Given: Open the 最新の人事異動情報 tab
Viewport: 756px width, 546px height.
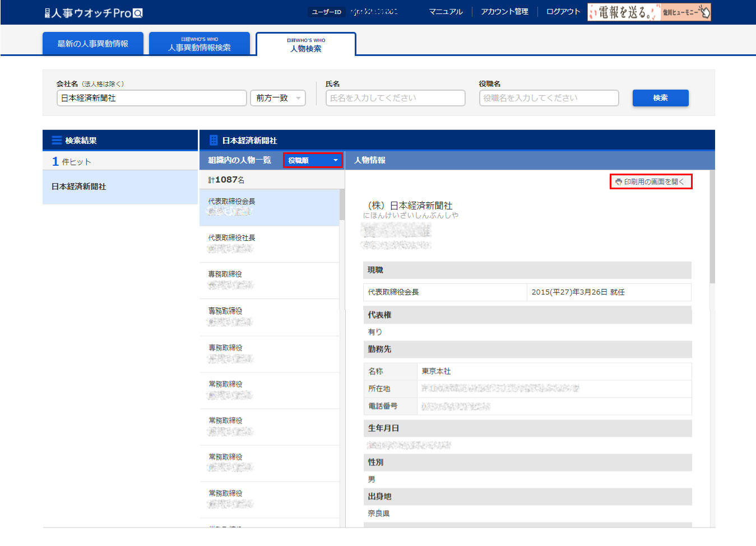Looking at the screenshot, I should point(93,43).
